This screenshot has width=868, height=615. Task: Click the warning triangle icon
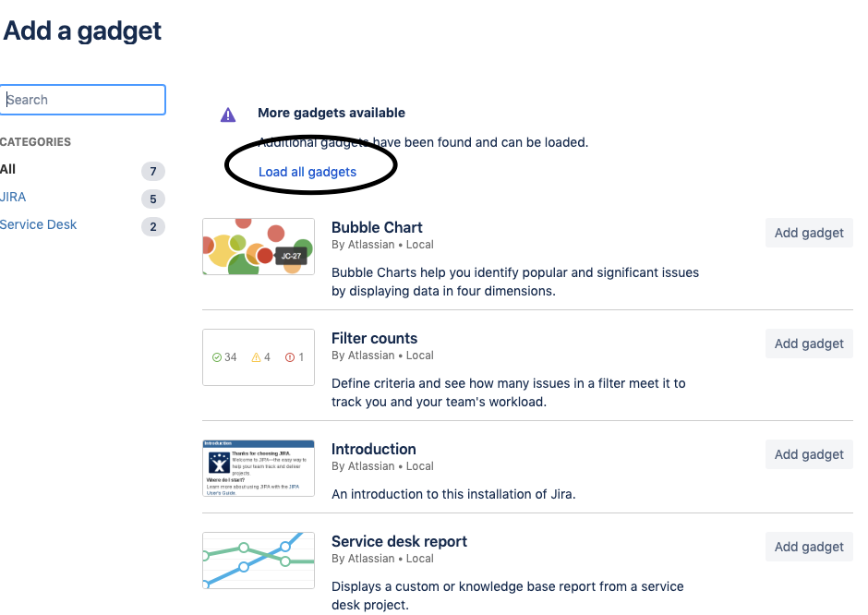pos(227,114)
